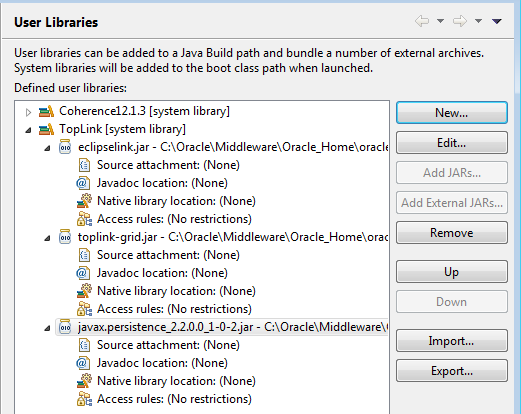
Task: Select javax.persistence 'Access rules: (No restrictions)' row
Action: tap(174, 399)
